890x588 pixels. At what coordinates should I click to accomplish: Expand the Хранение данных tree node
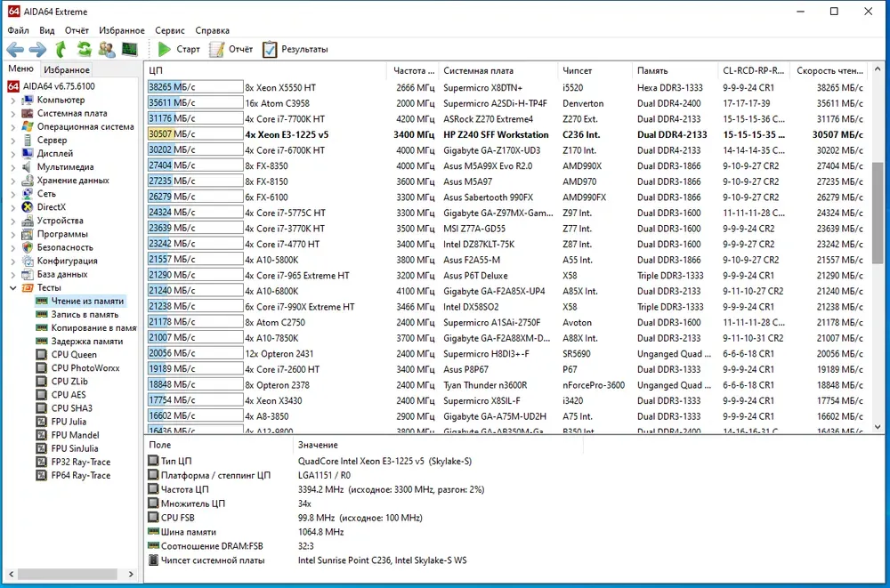pyautogui.click(x=13, y=181)
